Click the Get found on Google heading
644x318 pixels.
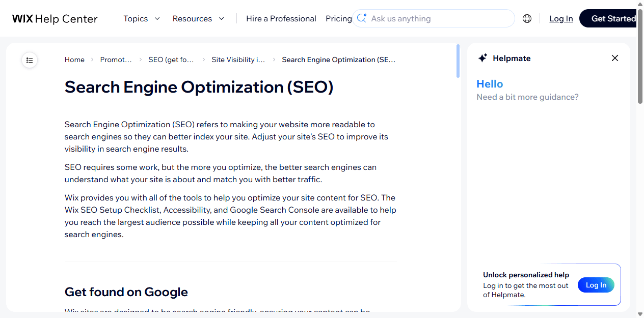(126, 292)
